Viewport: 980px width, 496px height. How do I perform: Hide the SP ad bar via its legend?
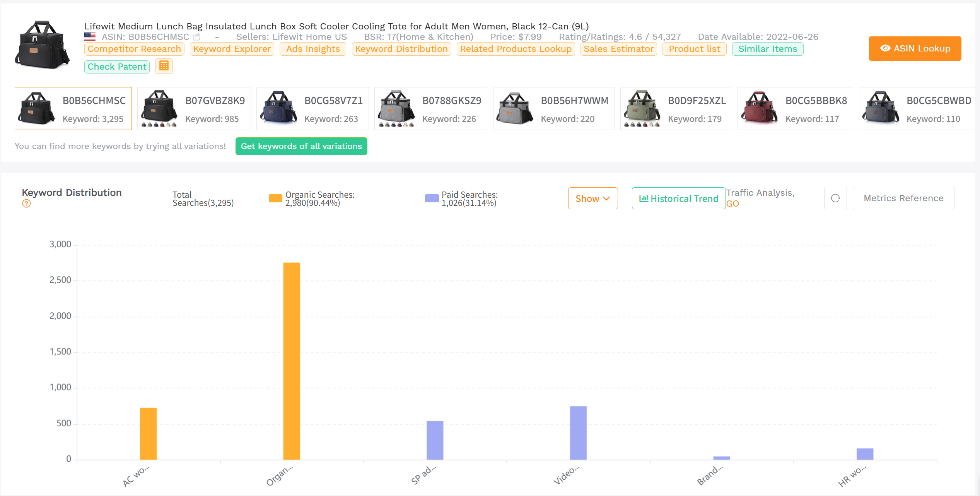click(469, 198)
